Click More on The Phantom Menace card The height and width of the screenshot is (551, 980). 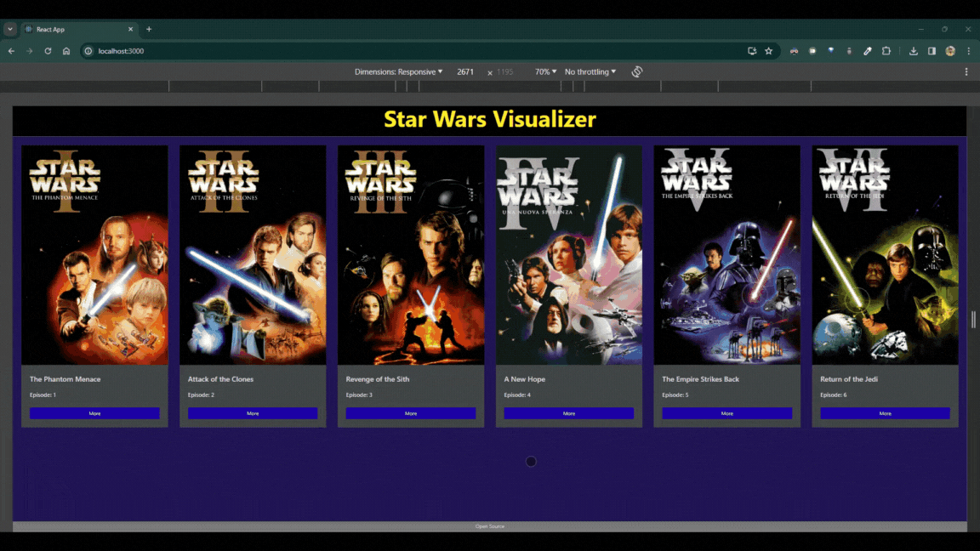(x=94, y=413)
